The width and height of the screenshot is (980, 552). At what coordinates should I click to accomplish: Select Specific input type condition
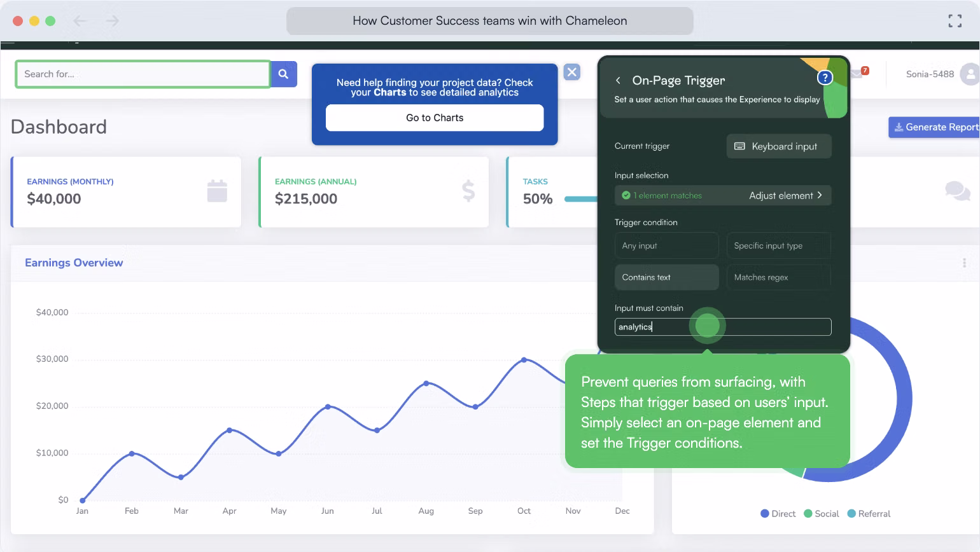pos(778,245)
